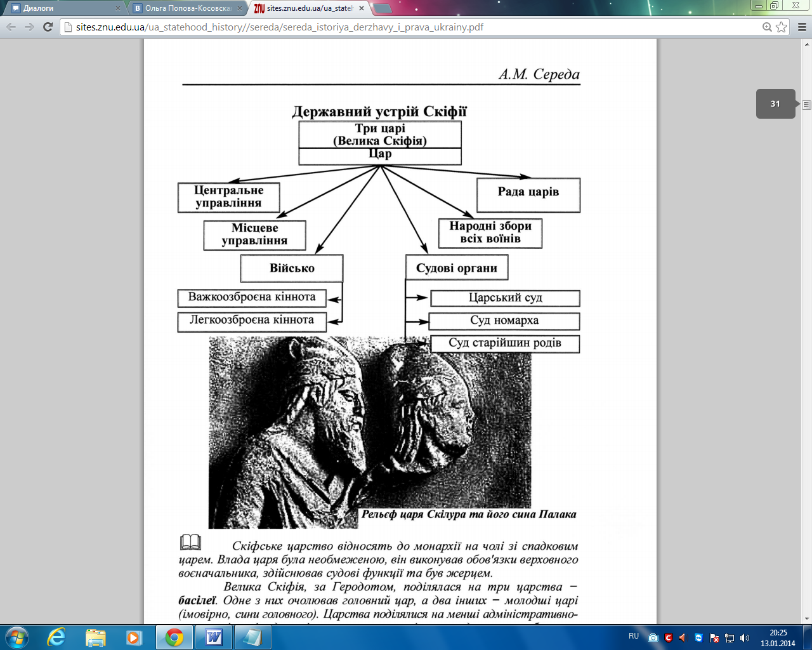Open Windows Media Player from taskbar

click(134, 637)
